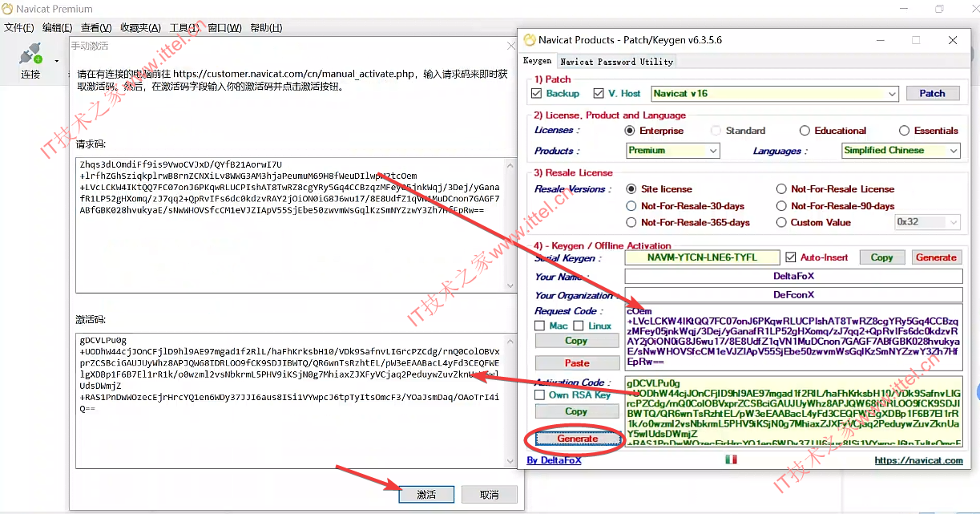
Task: Click the Your Organization field DeFconX
Action: 793,295
